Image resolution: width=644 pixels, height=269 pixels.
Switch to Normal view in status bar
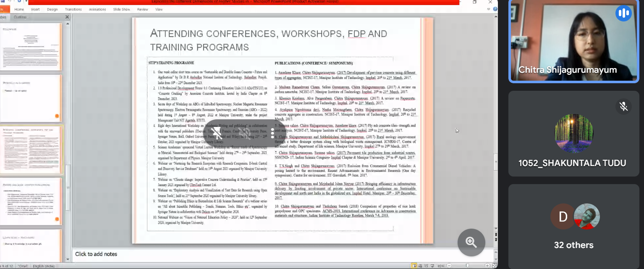[x=414, y=266]
